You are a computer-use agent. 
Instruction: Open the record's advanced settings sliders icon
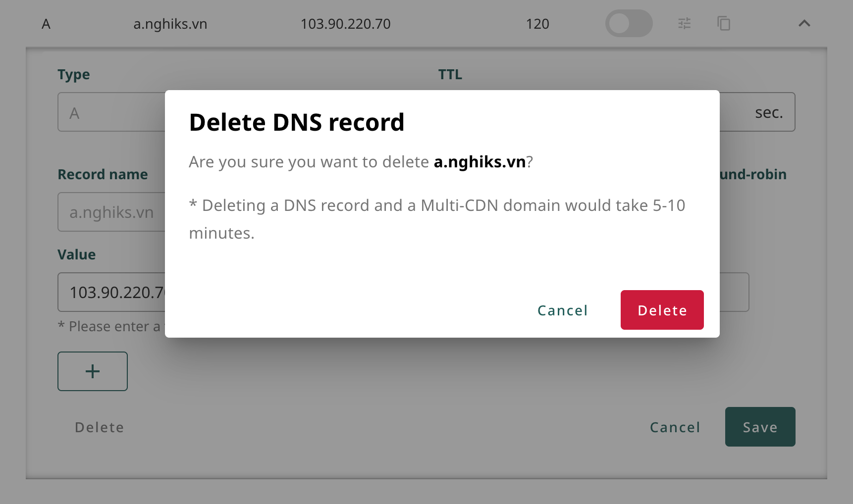pos(684,23)
